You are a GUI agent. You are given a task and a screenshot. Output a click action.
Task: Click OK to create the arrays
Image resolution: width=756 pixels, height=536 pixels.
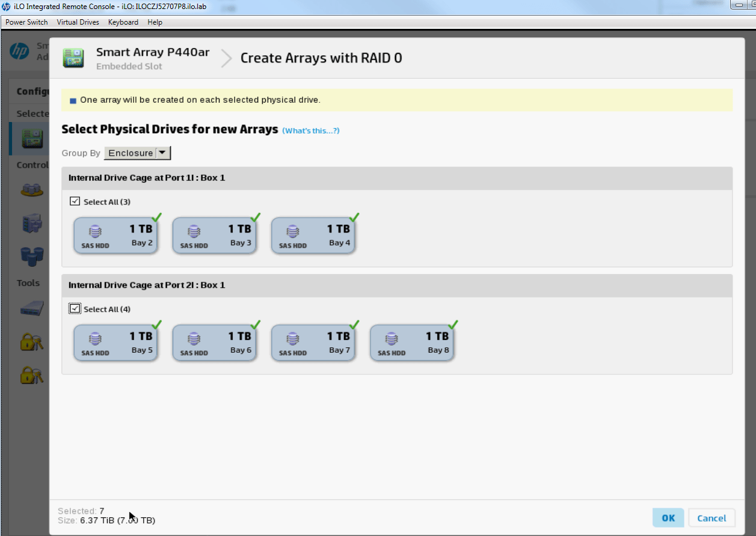pos(668,518)
